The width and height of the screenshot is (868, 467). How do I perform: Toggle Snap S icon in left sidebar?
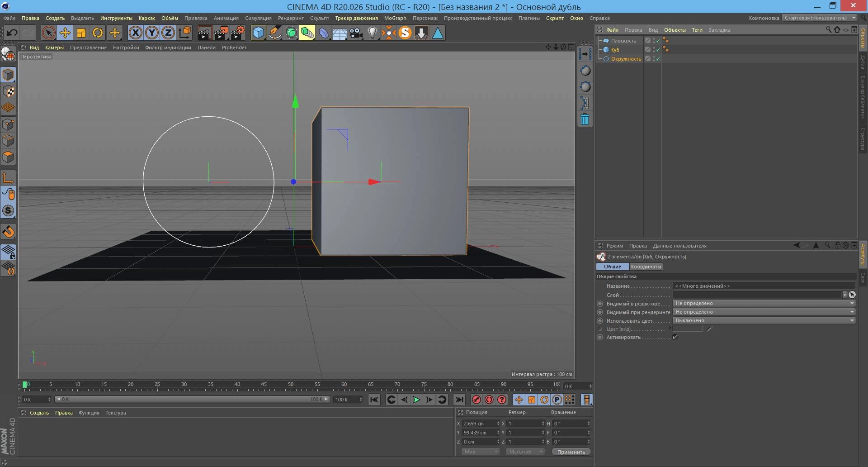tap(8, 210)
